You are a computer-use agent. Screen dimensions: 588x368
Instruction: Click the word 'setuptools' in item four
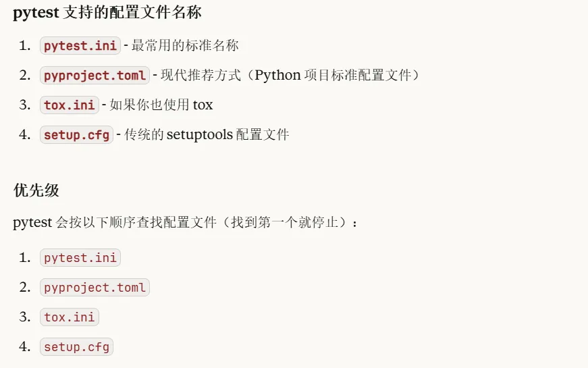[200, 134]
